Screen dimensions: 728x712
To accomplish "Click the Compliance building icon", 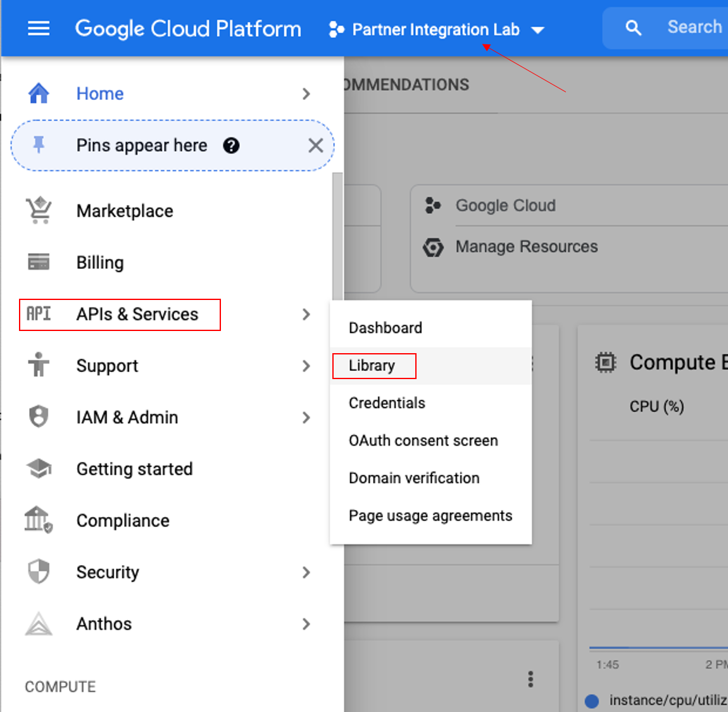I will 39,520.
